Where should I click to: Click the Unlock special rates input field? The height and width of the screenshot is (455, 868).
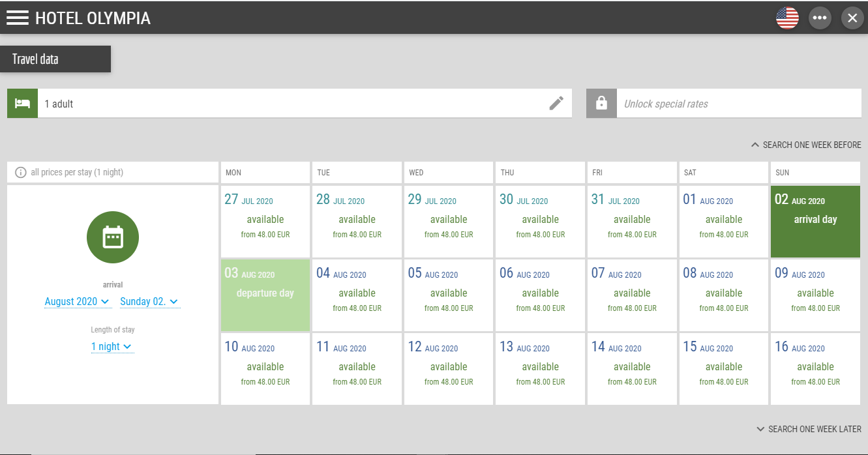pyautogui.click(x=737, y=103)
